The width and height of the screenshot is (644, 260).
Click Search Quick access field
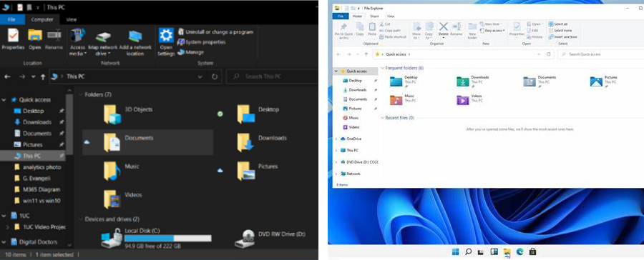600,54
